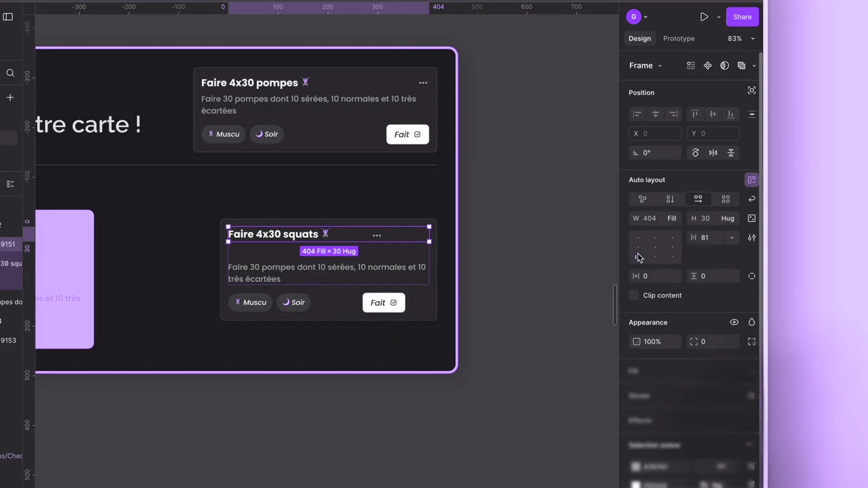This screenshot has width=868, height=488.
Task: Enable the Clip content checkbox
Action: (x=634, y=295)
